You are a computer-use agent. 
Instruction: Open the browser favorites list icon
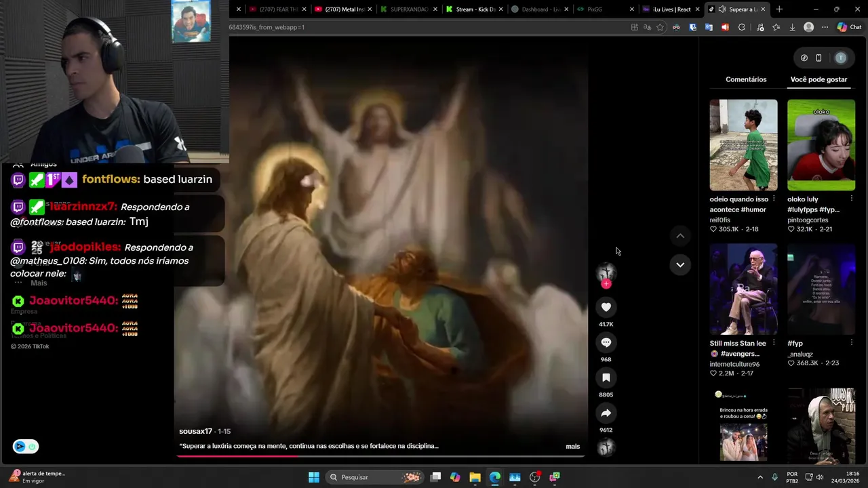776,27
